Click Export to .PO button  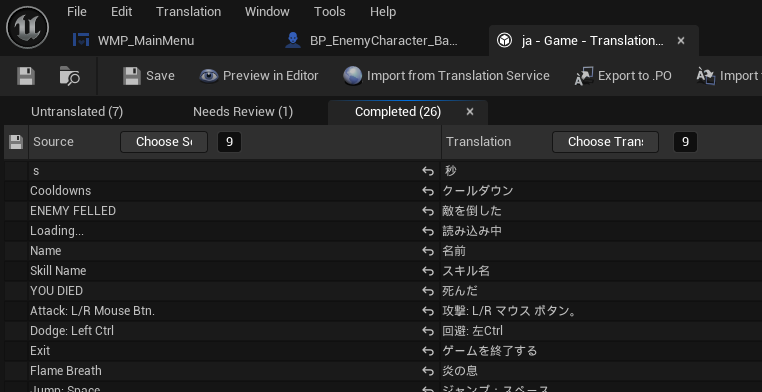pyautogui.click(x=623, y=76)
